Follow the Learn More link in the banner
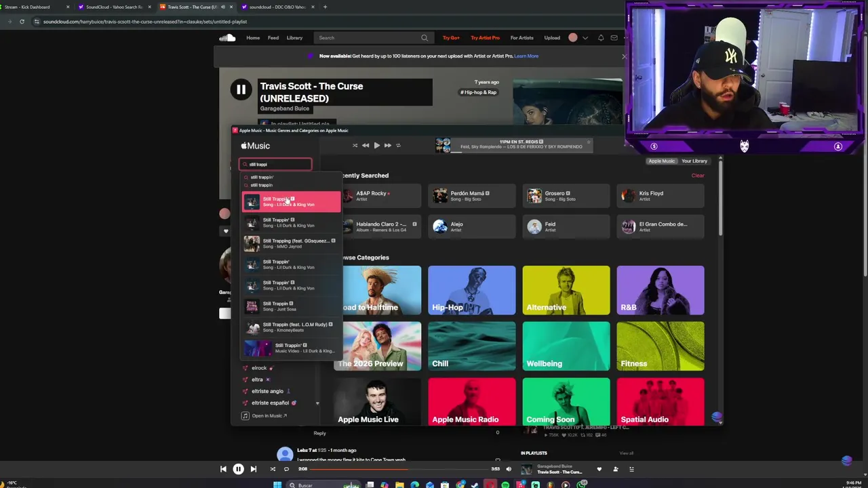Screen dimensions: 868x488 click(x=526, y=56)
